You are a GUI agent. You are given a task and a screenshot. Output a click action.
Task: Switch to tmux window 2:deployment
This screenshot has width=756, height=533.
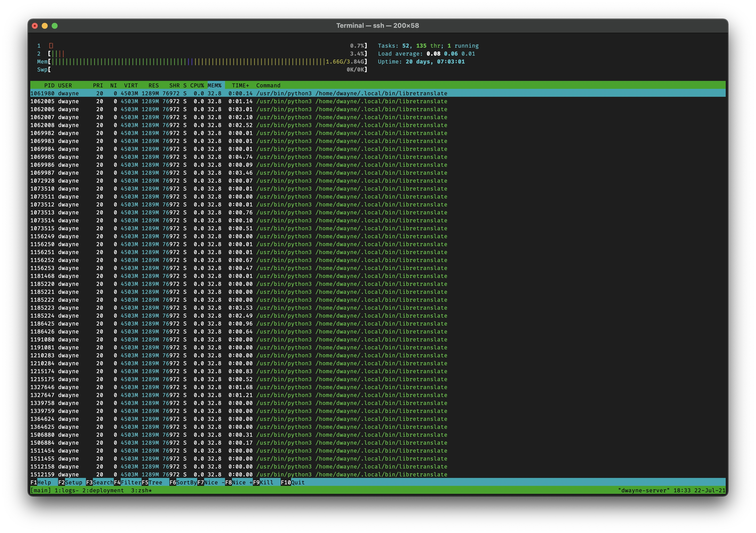tap(103, 490)
